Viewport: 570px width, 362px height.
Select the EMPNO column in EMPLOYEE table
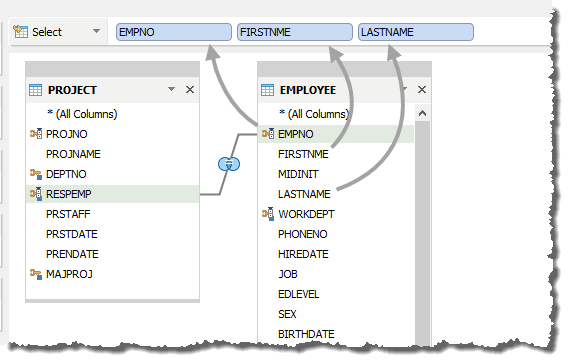click(x=336, y=134)
